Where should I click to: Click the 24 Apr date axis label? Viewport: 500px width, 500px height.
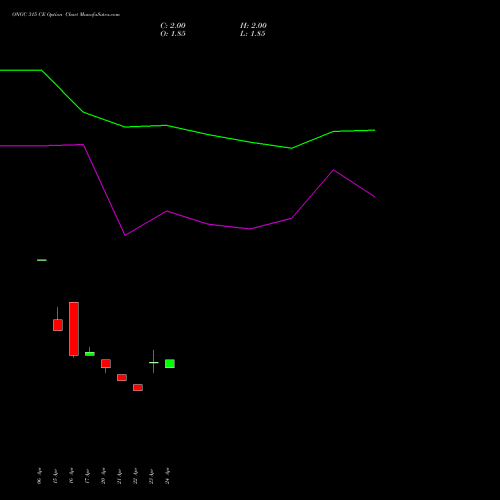[167, 476]
